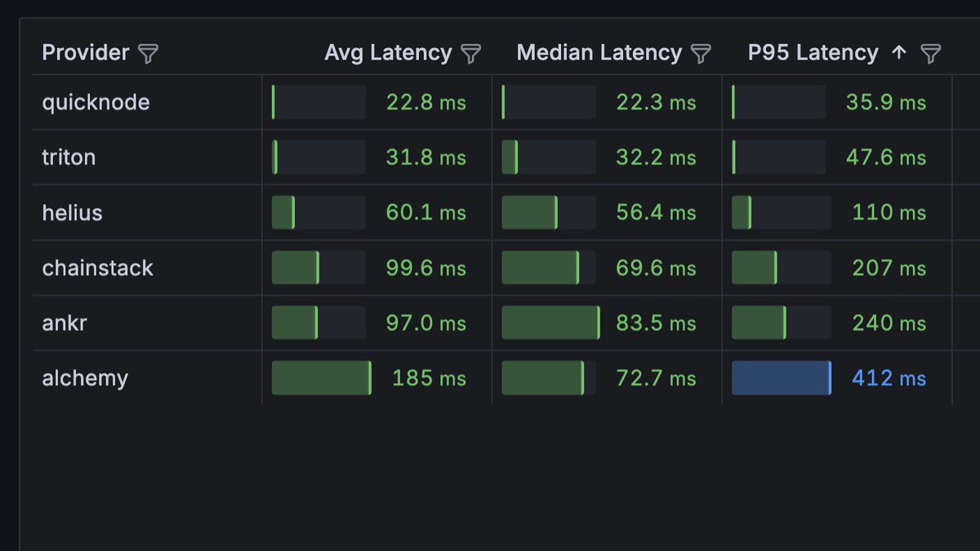Sort by the Median Latency column header
Screen dimensions: 980x551
point(599,53)
